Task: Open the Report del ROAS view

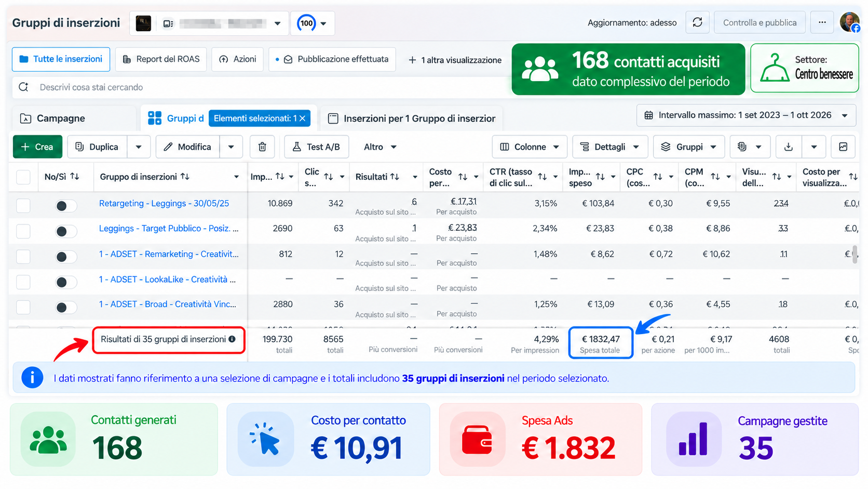Action: click(x=161, y=59)
